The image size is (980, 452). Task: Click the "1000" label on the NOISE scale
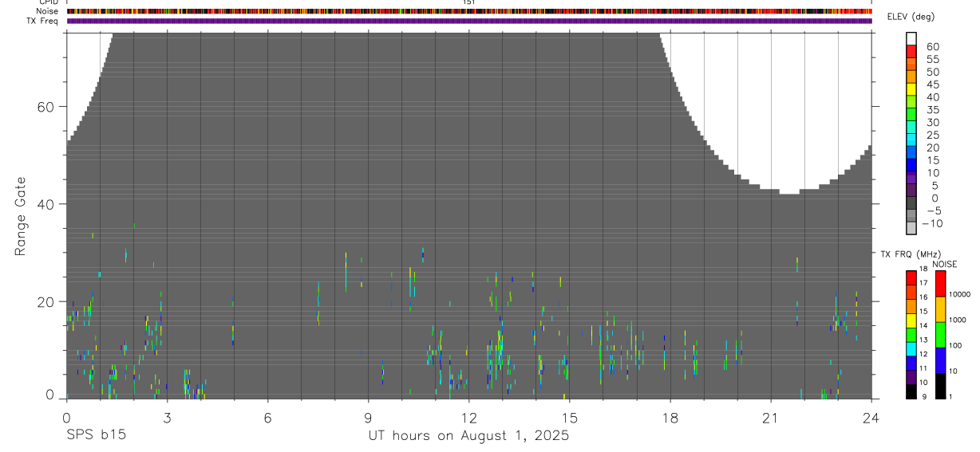point(958,320)
